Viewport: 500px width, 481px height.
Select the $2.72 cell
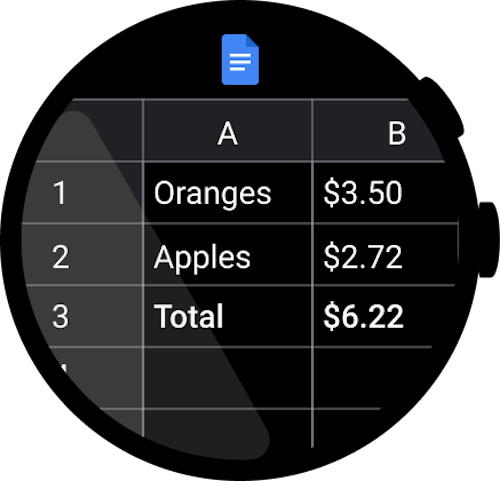tap(385, 255)
